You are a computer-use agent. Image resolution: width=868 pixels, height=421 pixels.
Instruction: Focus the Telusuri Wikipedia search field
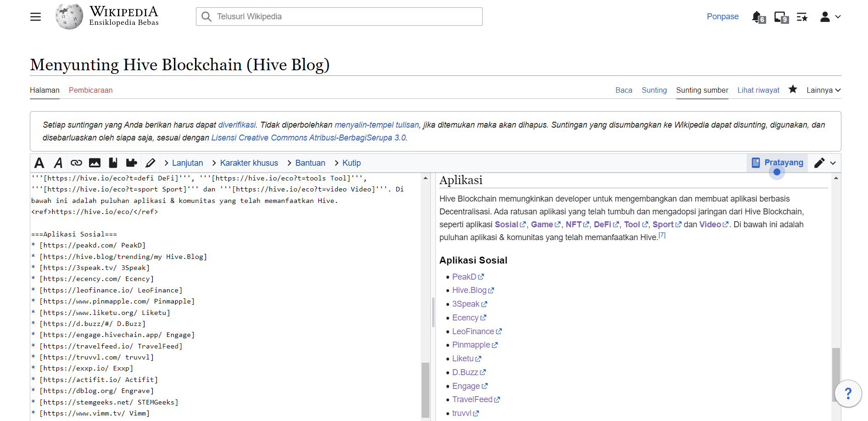[339, 17]
